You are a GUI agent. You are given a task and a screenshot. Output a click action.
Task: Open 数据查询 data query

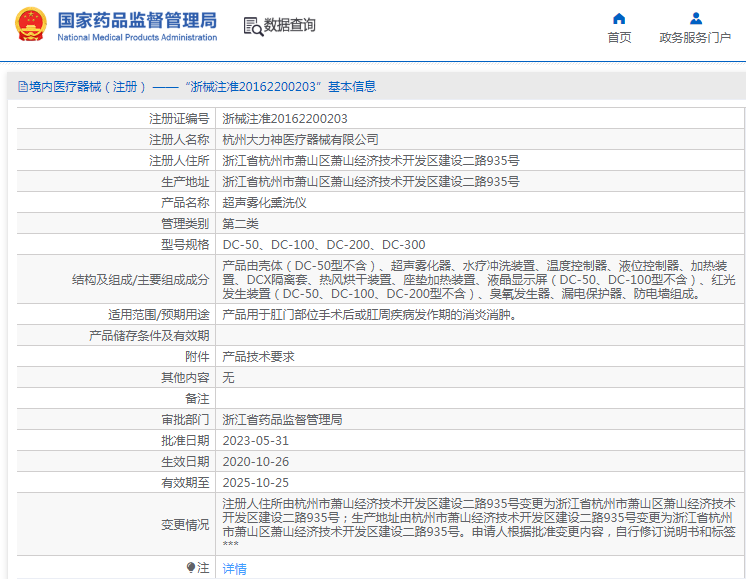[289, 25]
